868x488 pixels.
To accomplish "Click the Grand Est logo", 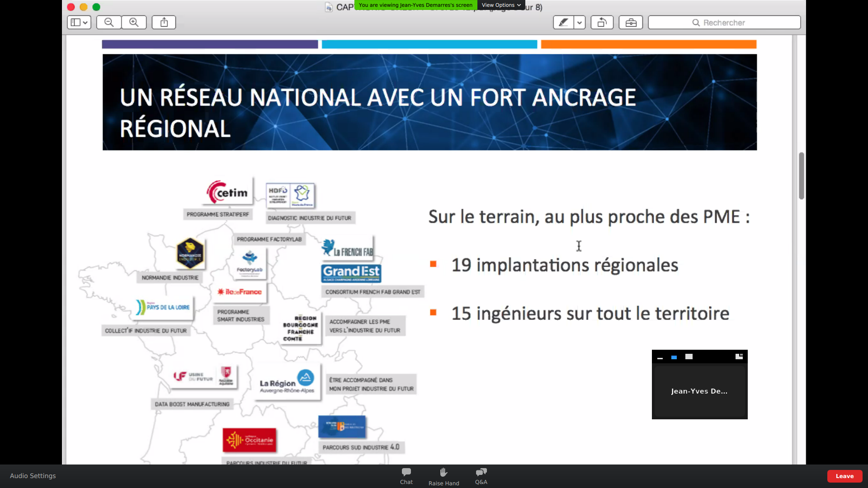I will click(351, 273).
